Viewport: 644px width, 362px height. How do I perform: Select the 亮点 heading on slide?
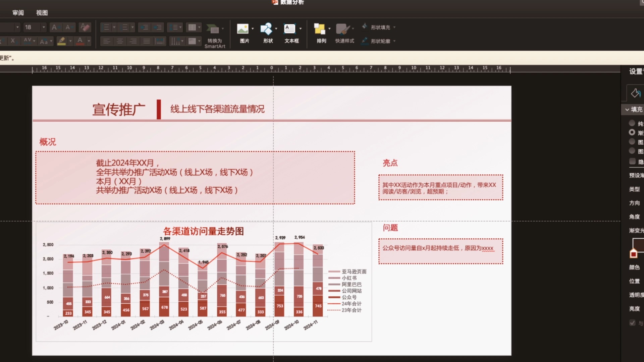pyautogui.click(x=390, y=163)
